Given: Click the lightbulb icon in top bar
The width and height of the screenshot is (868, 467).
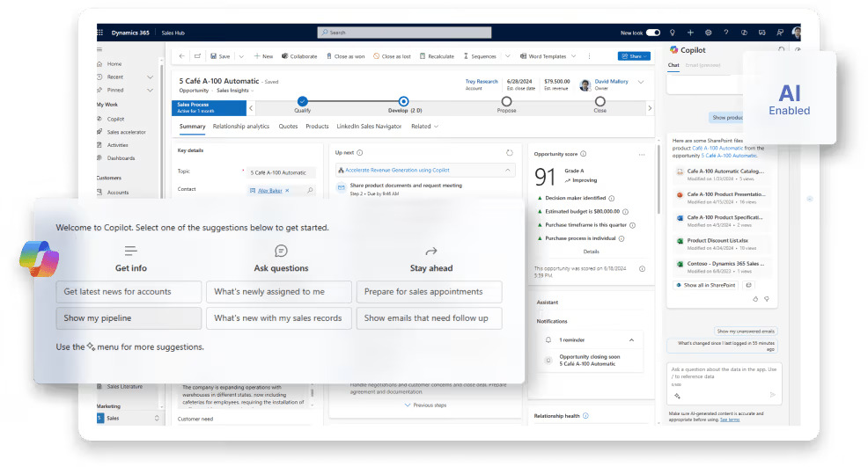Looking at the screenshot, I should pos(672,33).
